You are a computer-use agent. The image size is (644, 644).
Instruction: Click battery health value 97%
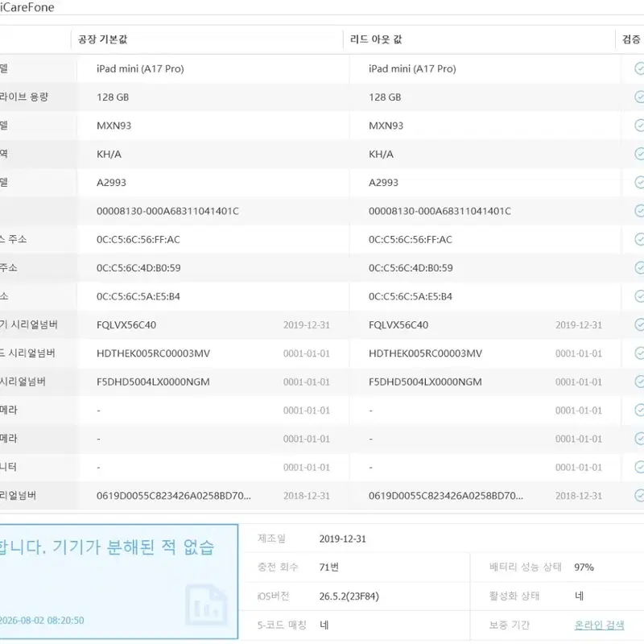(584, 568)
